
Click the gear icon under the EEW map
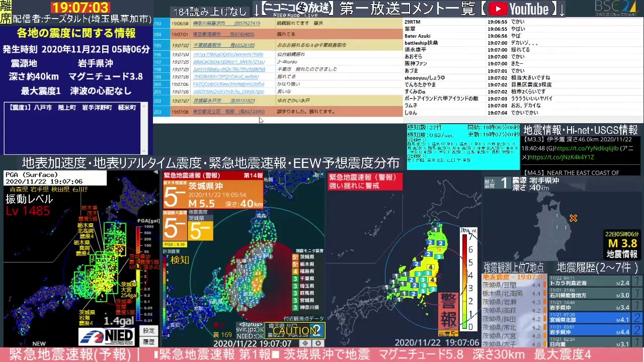click(x=317, y=343)
